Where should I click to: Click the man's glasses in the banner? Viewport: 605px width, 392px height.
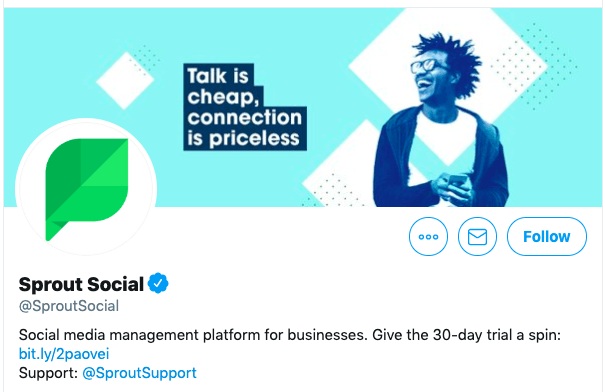click(426, 66)
